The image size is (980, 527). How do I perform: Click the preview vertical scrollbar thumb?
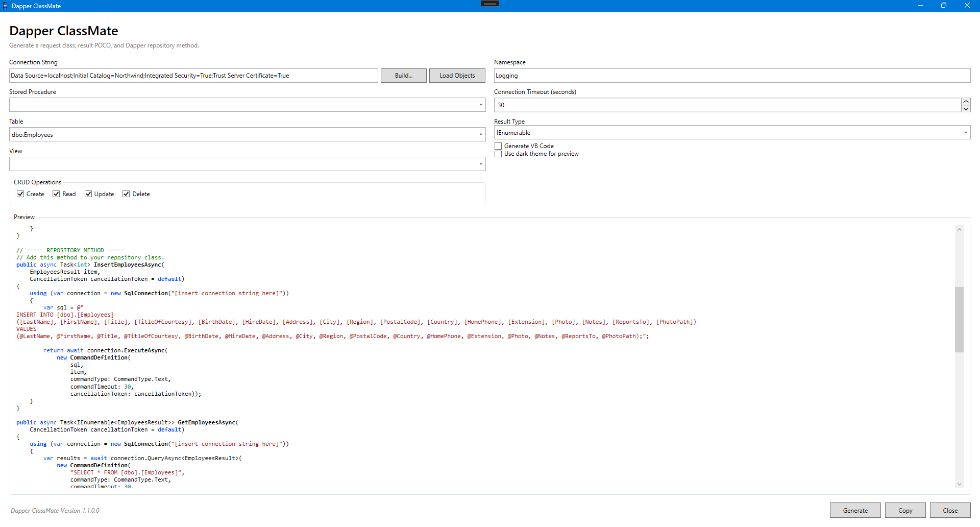(959, 320)
